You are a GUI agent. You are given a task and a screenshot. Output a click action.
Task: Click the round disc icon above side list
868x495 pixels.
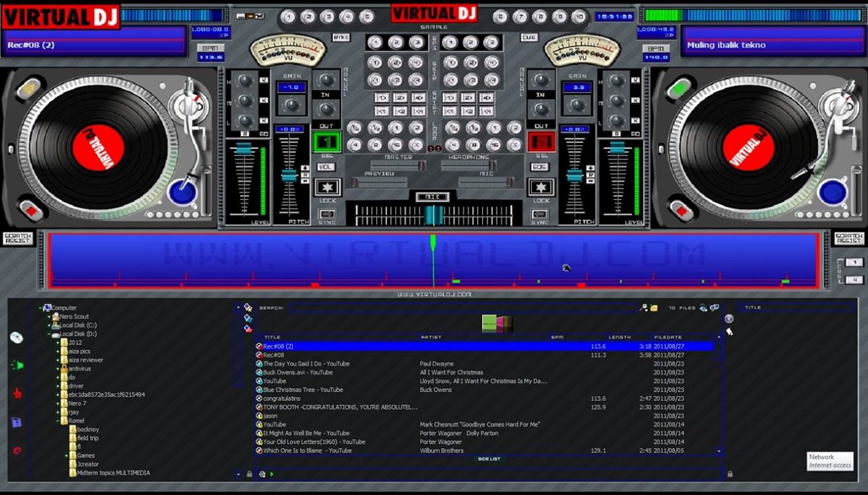click(x=729, y=318)
